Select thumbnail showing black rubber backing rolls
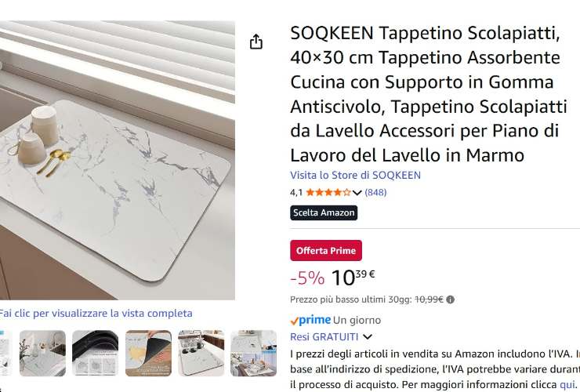The image size is (580, 392). pos(95,353)
